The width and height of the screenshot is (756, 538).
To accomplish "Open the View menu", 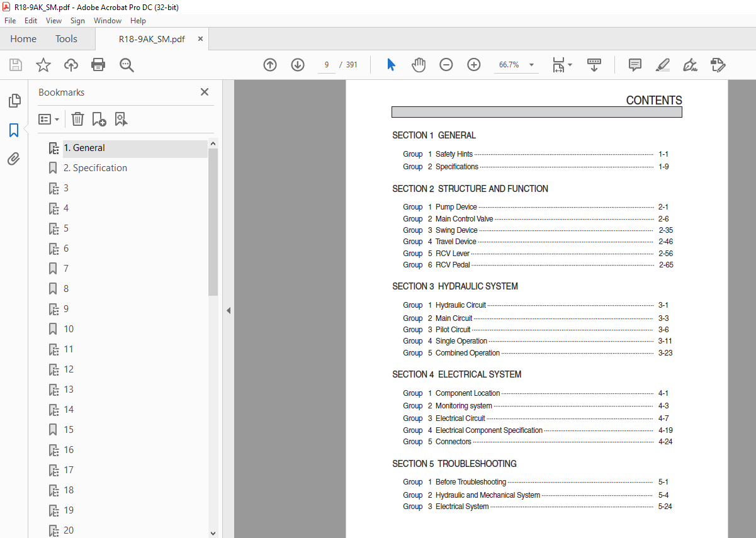I will [x=54, y=21].
